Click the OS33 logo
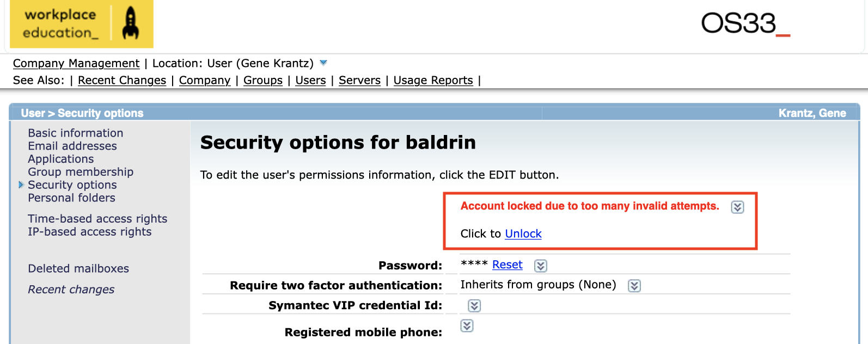The width and height of the screenshot is (868, 344). [x=745, y=23]
